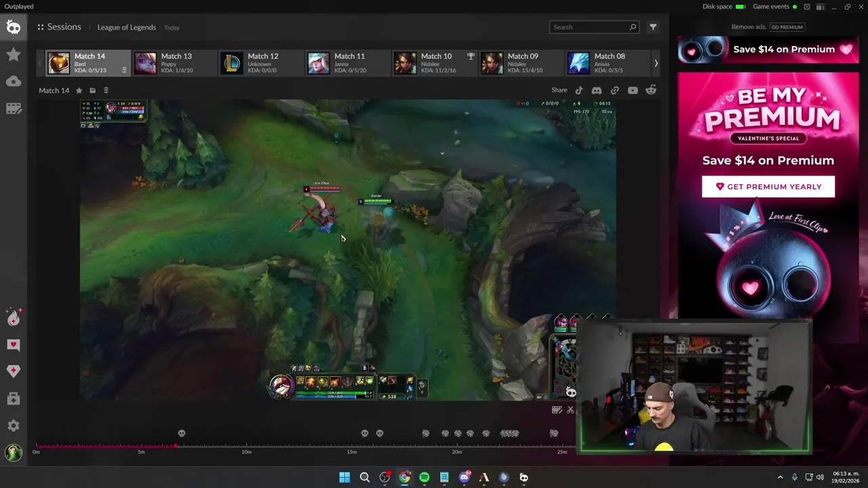868x488 pixels.
Task: Favorite Match 14 with star icon
Action: [x=79, y=90]
